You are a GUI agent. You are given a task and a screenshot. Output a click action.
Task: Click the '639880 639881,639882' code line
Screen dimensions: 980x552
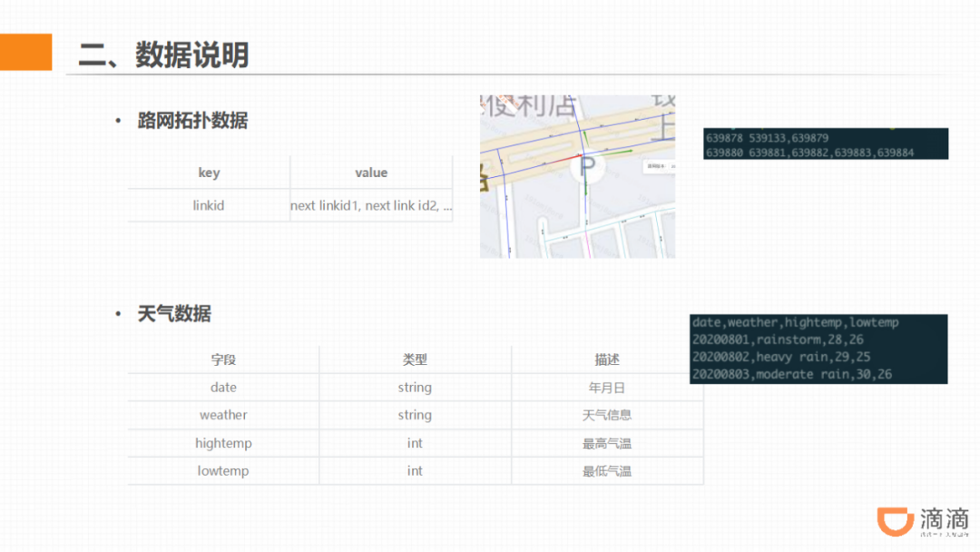(x=809, y=153)
